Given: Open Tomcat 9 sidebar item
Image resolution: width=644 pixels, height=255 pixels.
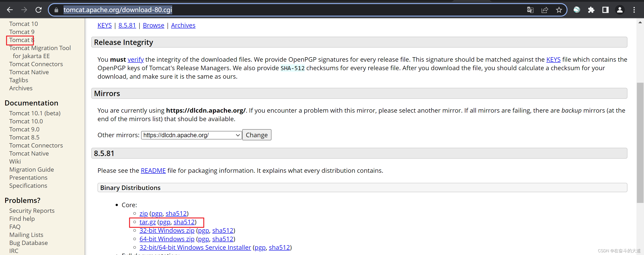Looking at the screenshot, I should [x=22, y=32].
